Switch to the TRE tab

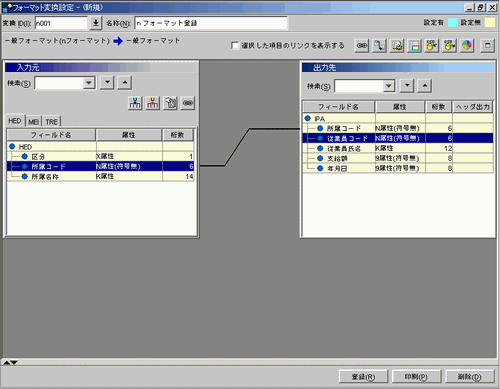pos(51,121)
